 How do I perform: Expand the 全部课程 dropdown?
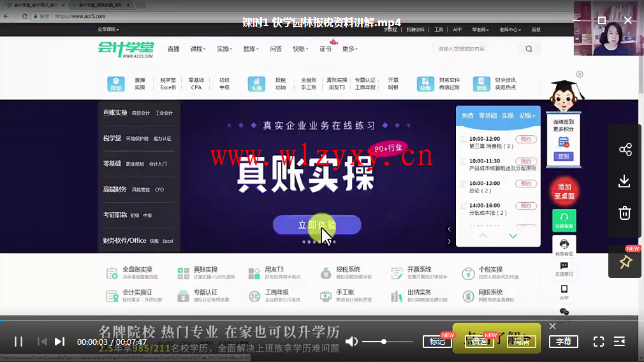tap(108, 29)
